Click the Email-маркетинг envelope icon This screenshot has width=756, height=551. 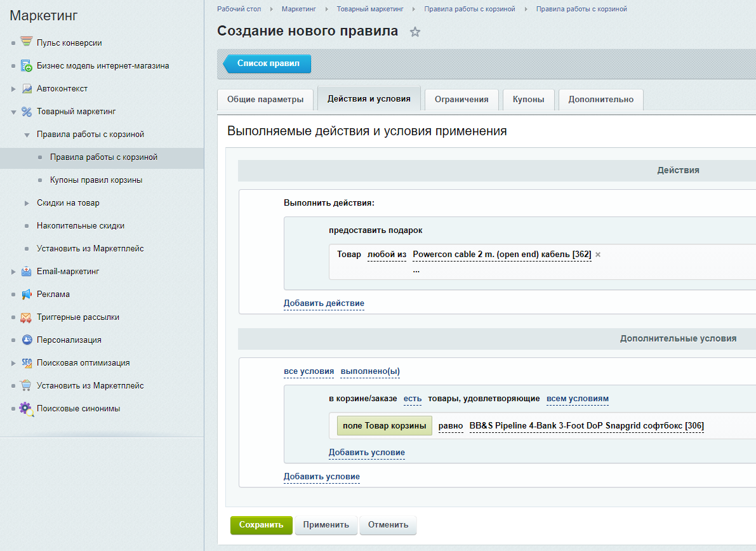coord(26,272)
